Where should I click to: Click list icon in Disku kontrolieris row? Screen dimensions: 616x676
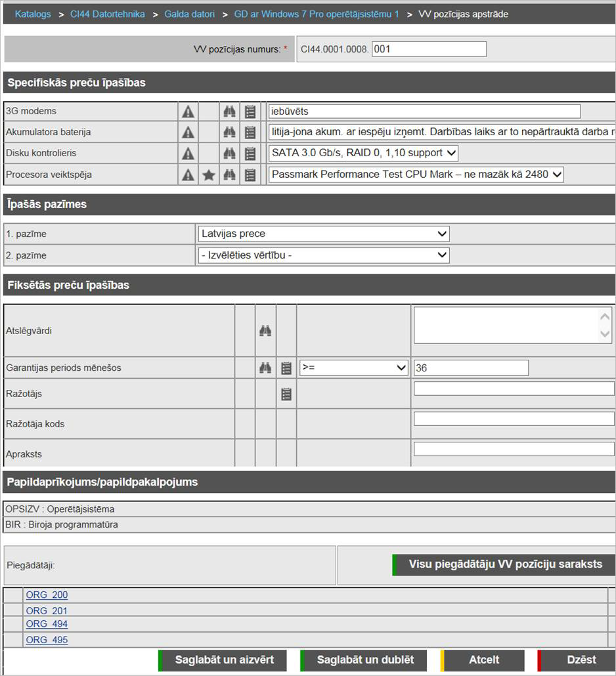tap(250, 154)
